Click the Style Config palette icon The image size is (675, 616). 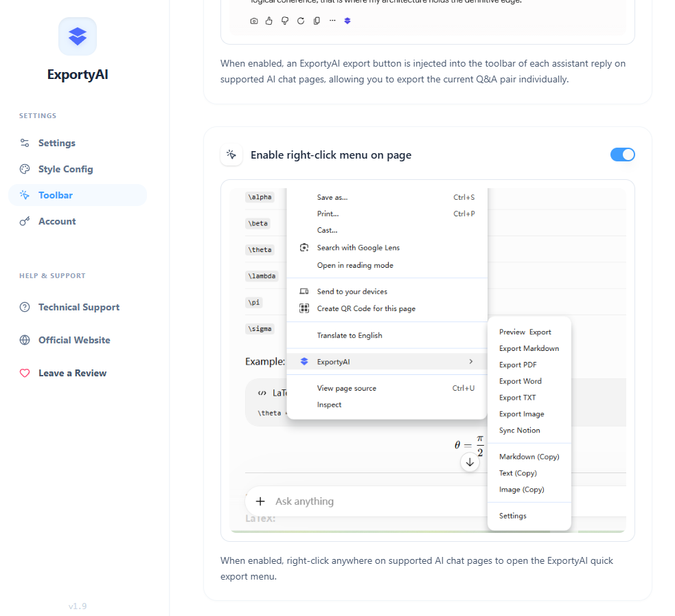coord(25,169)
